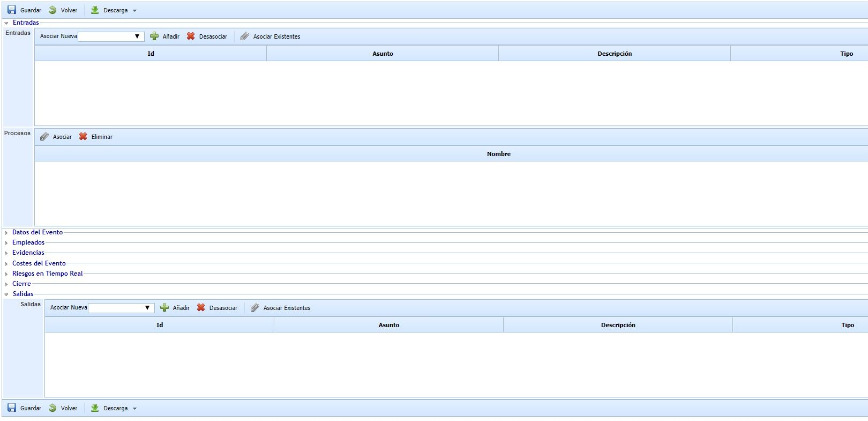Screen dimensions: 868x421
Task: Click the Asociar paperclip icon in Procesos
Action: point(44,137)
